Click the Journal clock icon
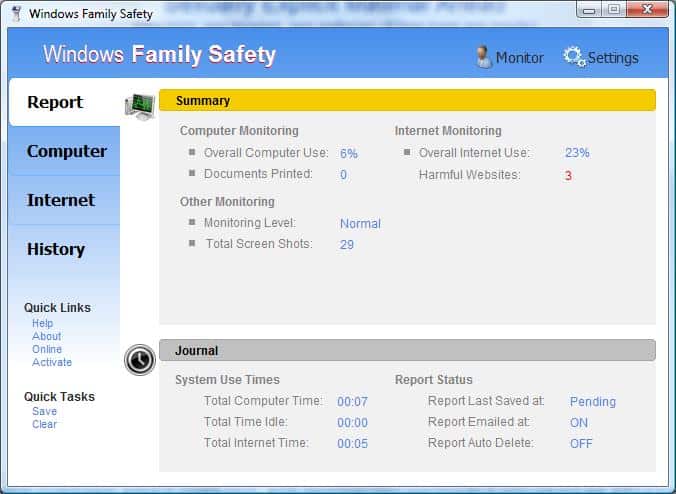This screenshot has width=676, height=494. 139,359
